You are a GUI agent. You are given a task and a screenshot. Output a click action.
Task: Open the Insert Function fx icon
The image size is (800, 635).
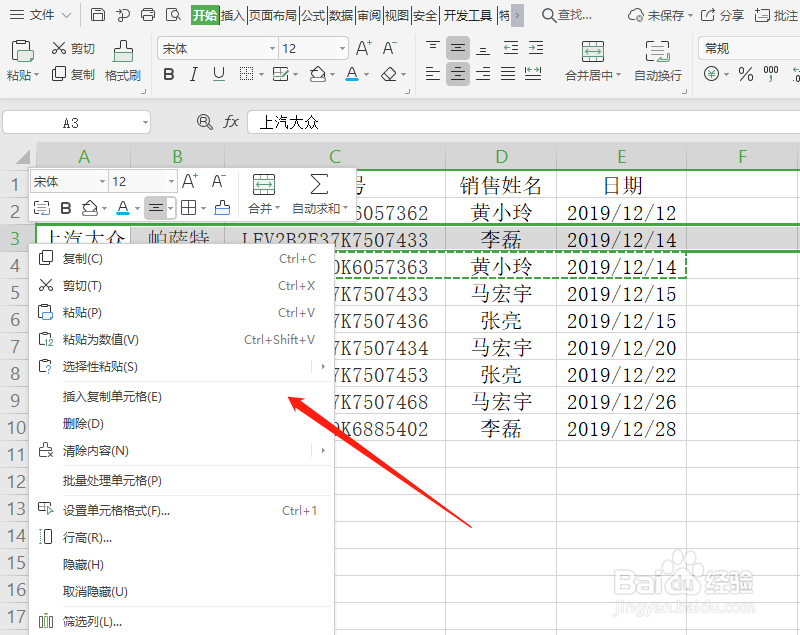231,121
